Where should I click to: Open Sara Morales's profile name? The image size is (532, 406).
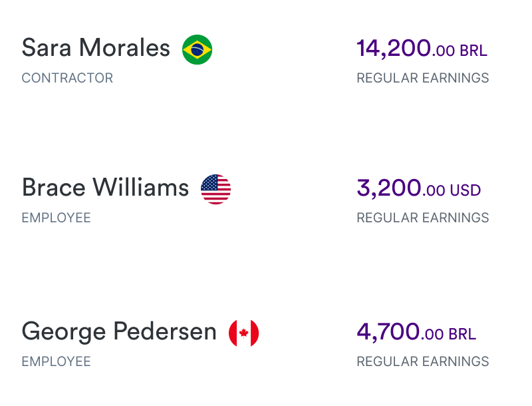coord(96,48)
